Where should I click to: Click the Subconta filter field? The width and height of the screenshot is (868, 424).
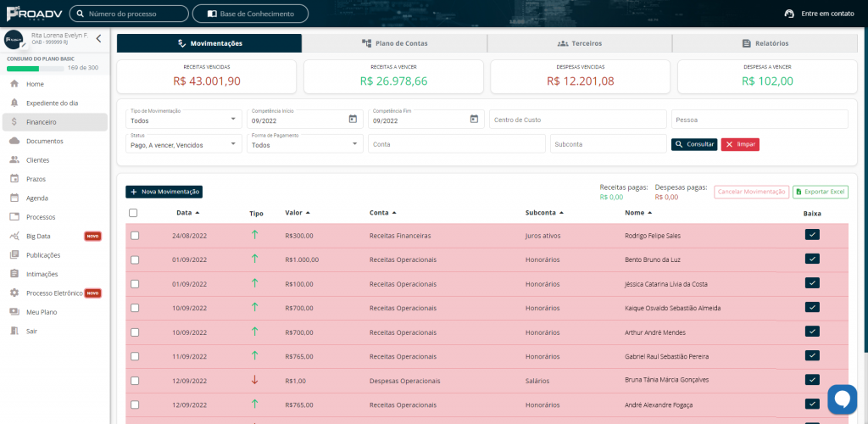pos(609,144)
